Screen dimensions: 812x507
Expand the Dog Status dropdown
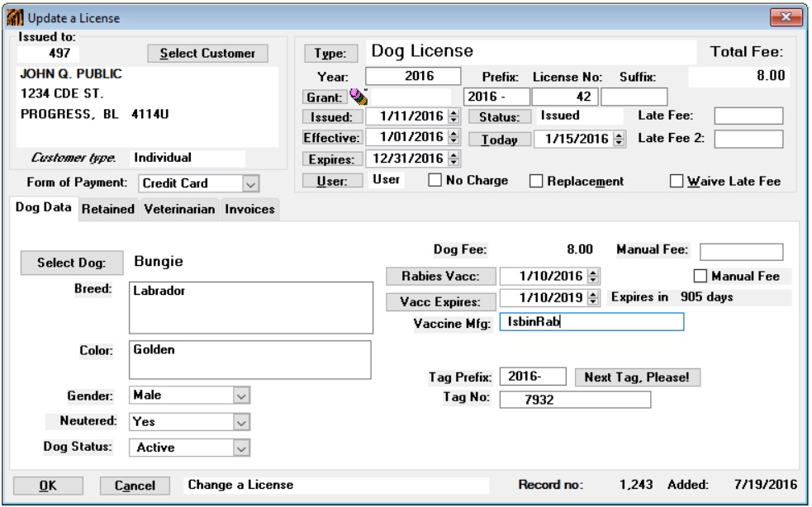click(240, 448)
